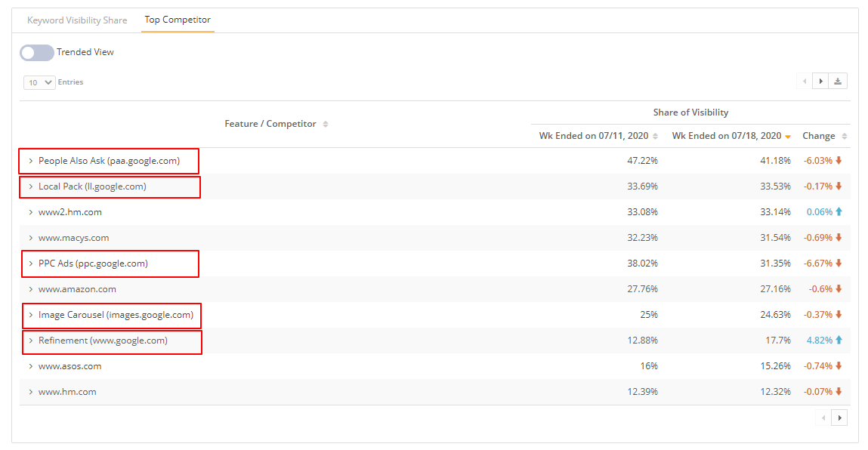The image size is (868, 450).
Task: Click the 41.18% visibility value
Action: pyautogui.click(x=775, y=161)
